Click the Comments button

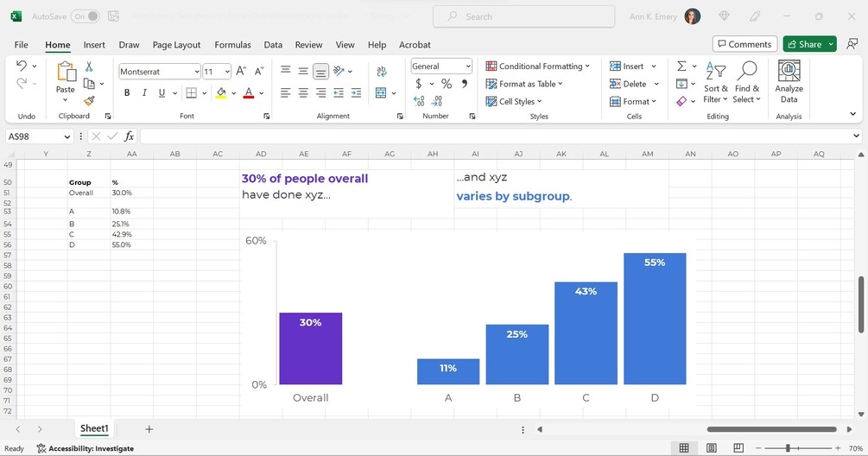click(744, 44)
